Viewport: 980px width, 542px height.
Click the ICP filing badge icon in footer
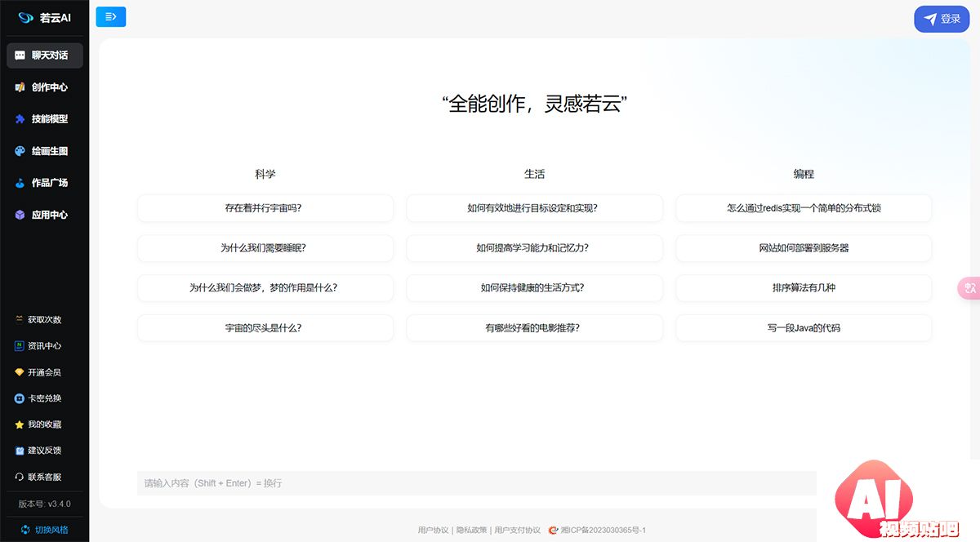553,530
